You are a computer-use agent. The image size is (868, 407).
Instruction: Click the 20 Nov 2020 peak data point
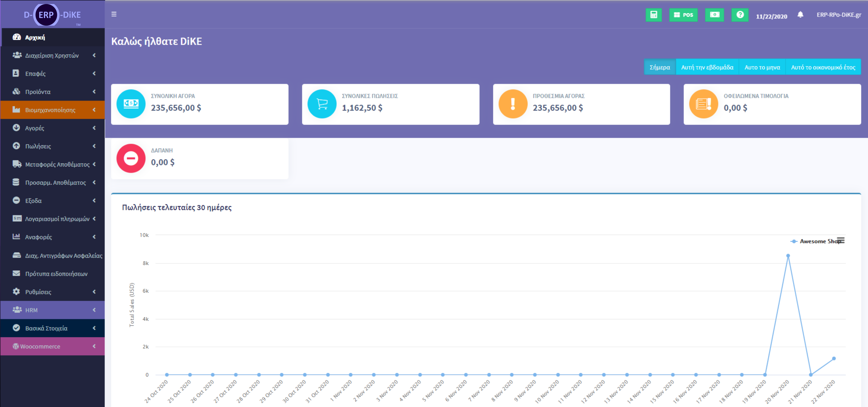[x=788, y=256]
